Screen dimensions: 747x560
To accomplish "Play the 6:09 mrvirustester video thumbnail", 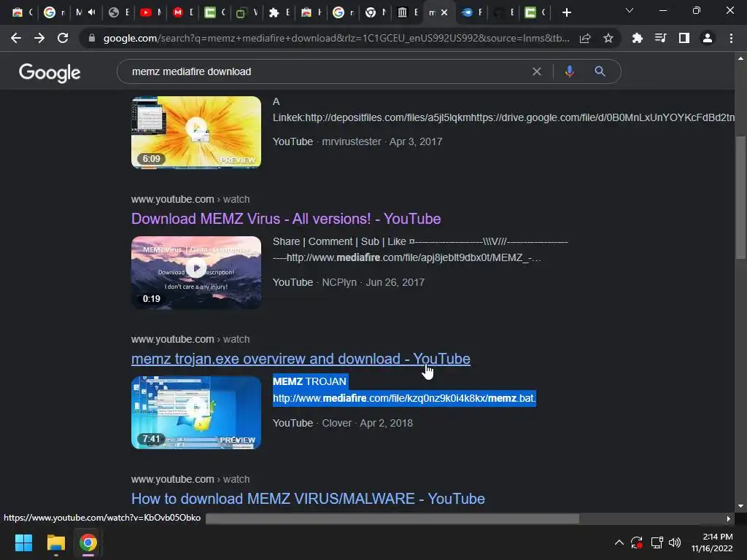I will 196,133.
